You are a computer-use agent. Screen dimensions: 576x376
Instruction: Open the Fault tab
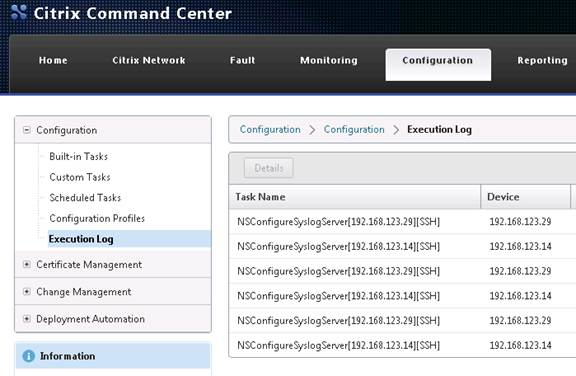click(242, 60)
